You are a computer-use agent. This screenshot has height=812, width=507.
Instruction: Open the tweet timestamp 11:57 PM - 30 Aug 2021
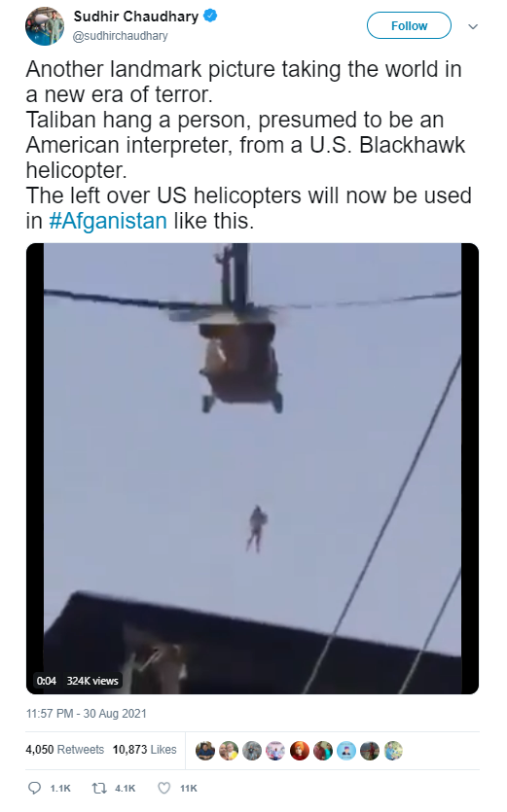(87, 714)
